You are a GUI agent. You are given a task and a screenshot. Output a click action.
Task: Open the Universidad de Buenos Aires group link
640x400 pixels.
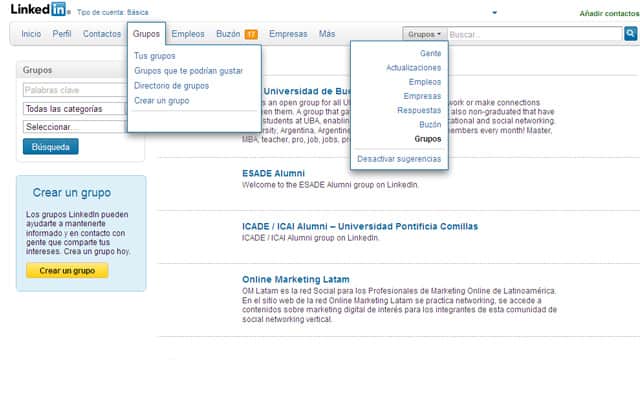pos(306,91)
